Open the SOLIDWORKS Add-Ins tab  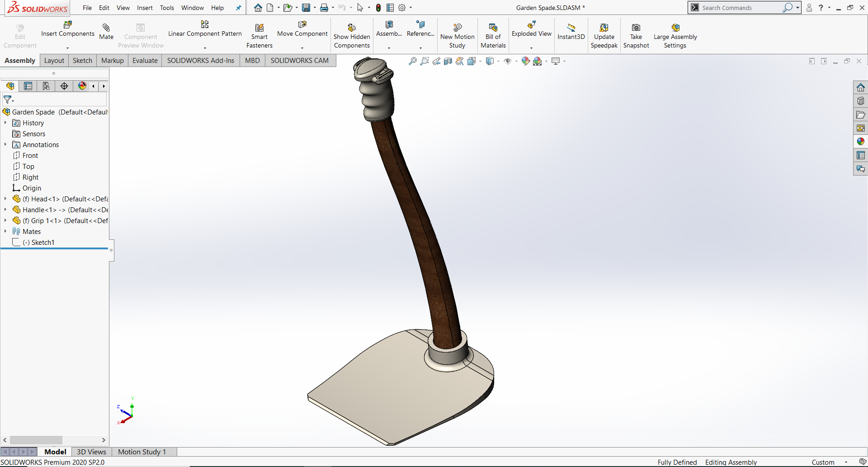pyautogui.click(x=201, y=61)
